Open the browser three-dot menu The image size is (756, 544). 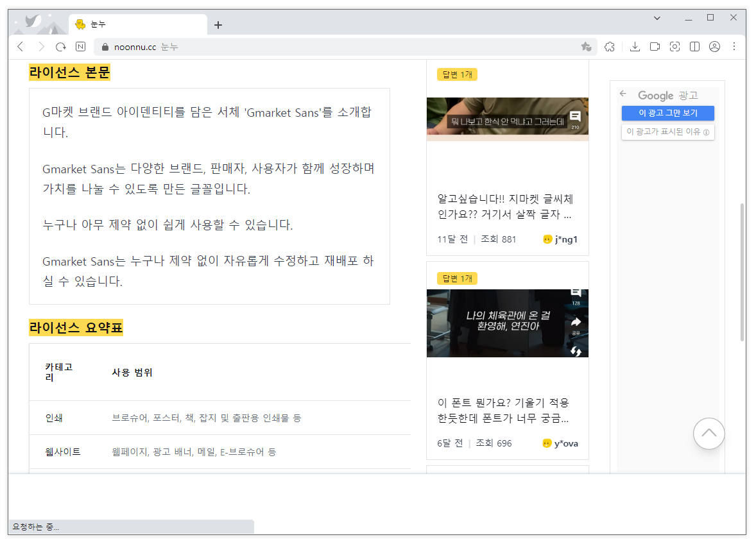[734, 47]
